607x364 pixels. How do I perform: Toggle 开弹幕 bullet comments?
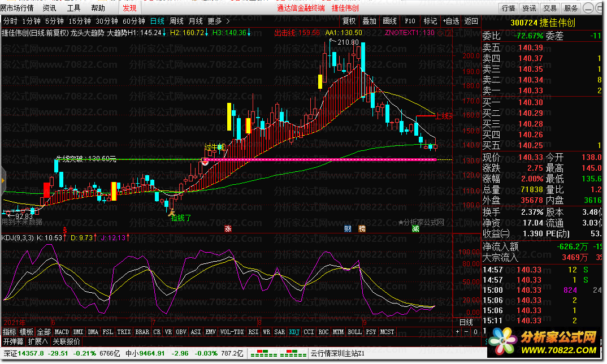click(x=14, y=341)
